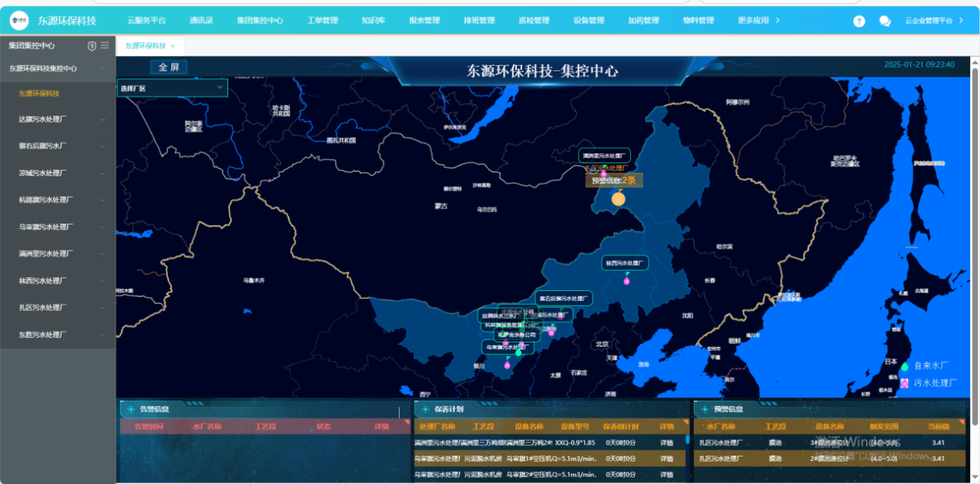This screenshot has width=980, height=484.
Task: Open the 云企业管理平台 menu
Action: (x=933, y=21)
